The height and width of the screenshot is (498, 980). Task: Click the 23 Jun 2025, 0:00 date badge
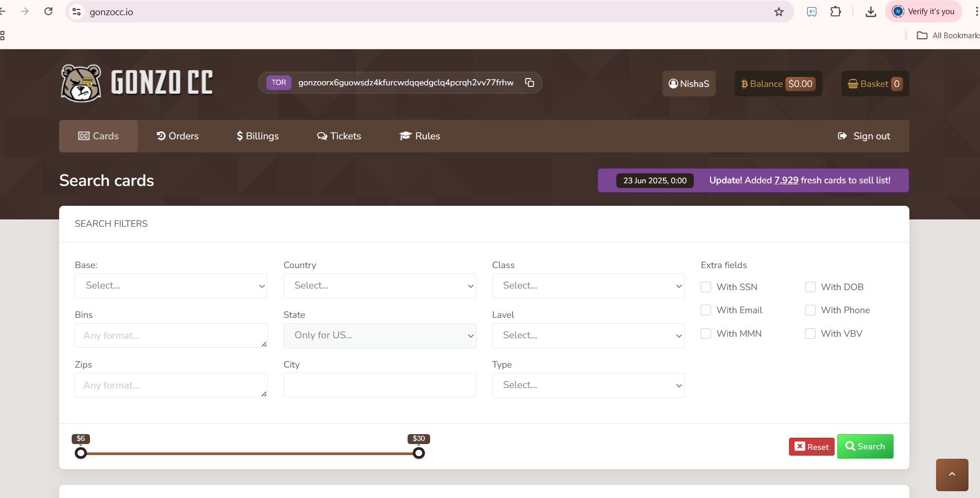point(655,181)
